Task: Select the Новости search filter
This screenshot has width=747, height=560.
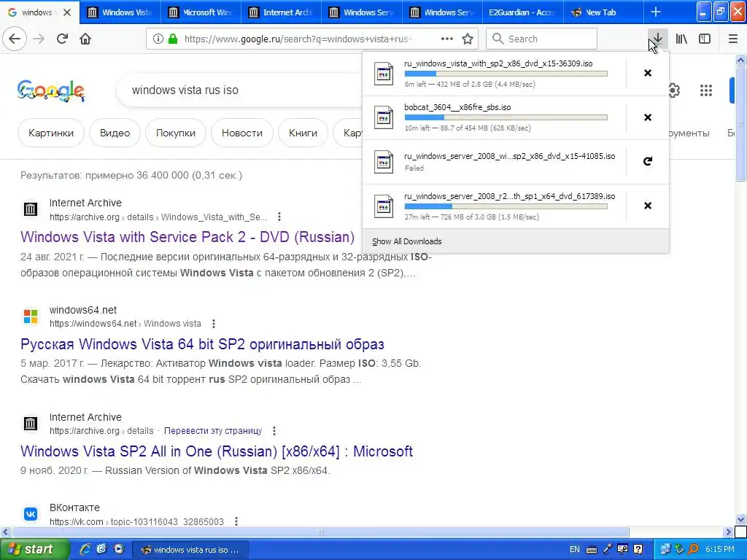Action: point(242,133)
